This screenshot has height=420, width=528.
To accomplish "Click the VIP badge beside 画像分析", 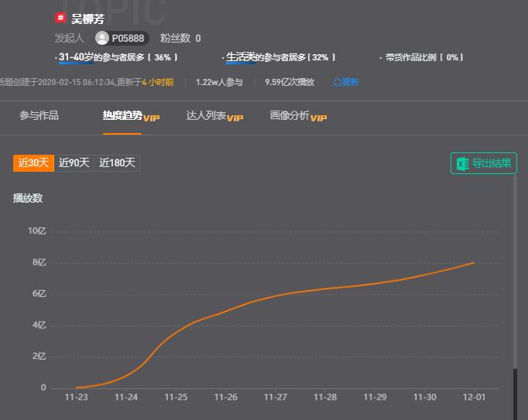I will coord(318,118).
